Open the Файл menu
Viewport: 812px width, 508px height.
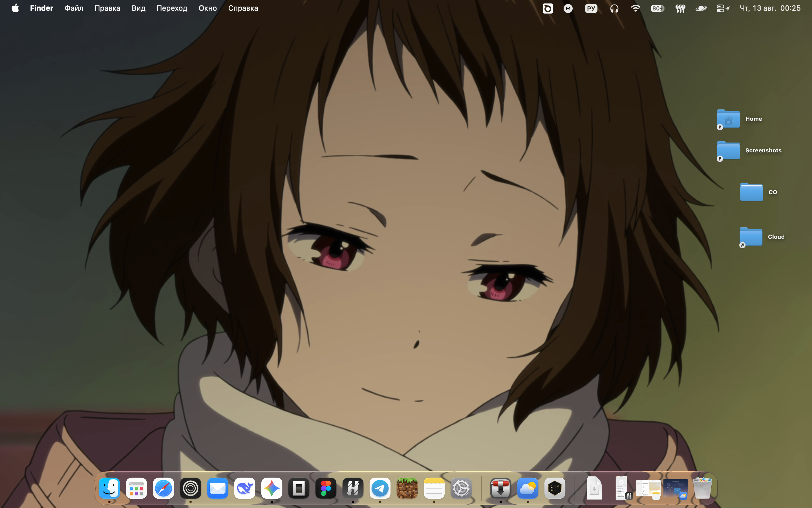(74, 8)
